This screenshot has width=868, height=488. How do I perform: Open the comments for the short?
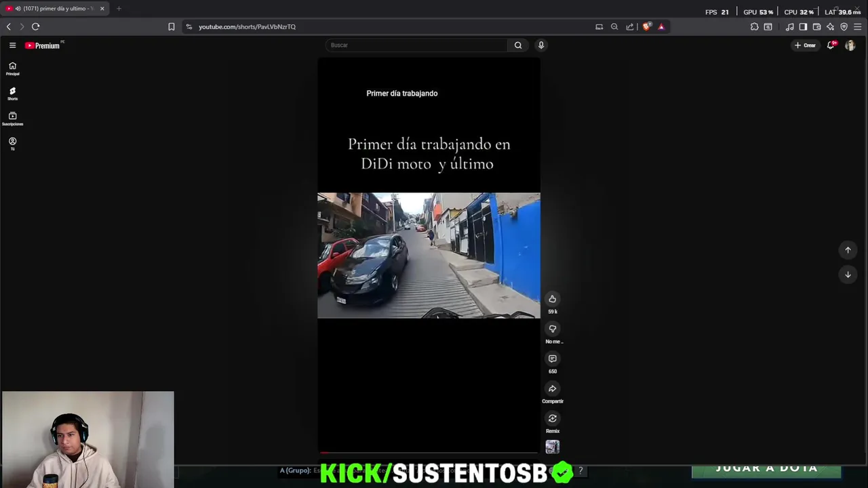click(x=553, y=359)
